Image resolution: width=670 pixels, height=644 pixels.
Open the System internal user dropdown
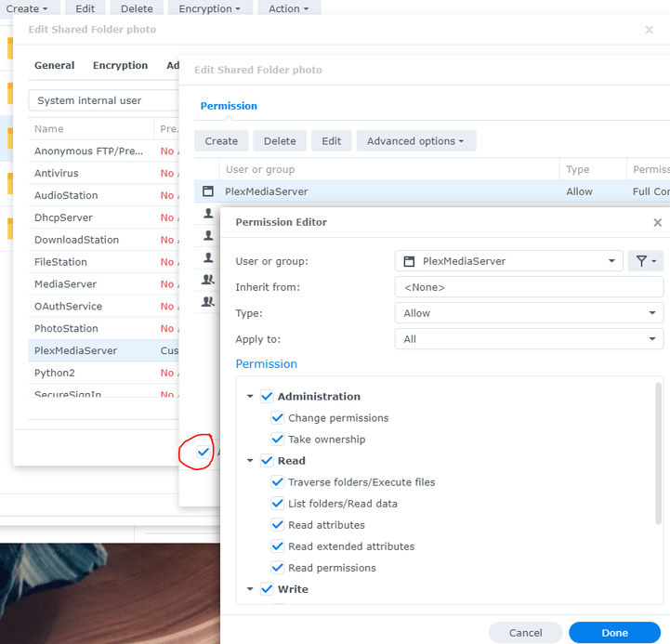103,100
